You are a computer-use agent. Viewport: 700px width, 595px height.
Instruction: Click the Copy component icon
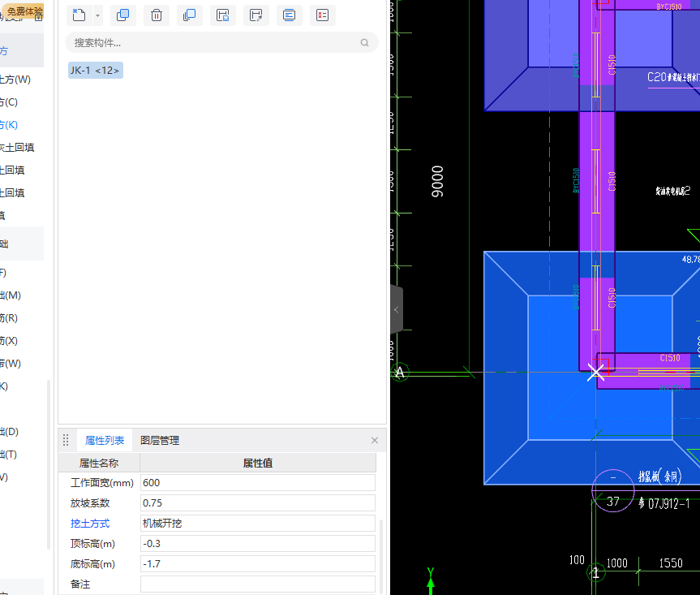pyautogui.click(x=122, y=15)
